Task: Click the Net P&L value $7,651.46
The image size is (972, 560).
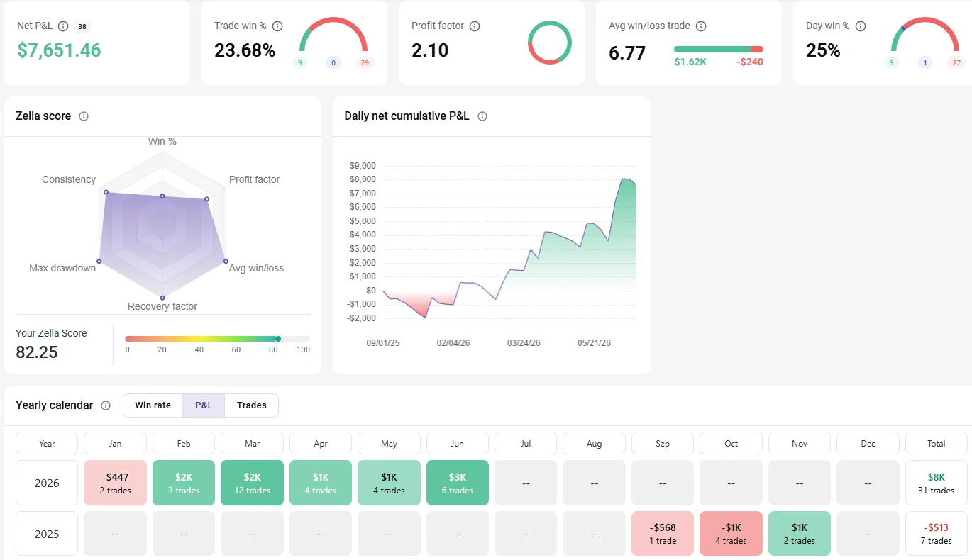Action: [59, 50]
